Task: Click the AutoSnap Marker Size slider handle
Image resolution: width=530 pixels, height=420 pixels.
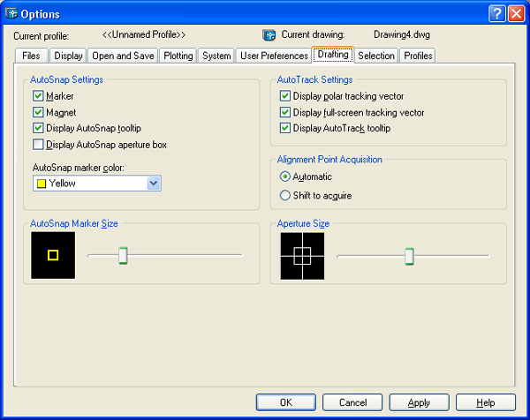Action: tap(124, 256)
